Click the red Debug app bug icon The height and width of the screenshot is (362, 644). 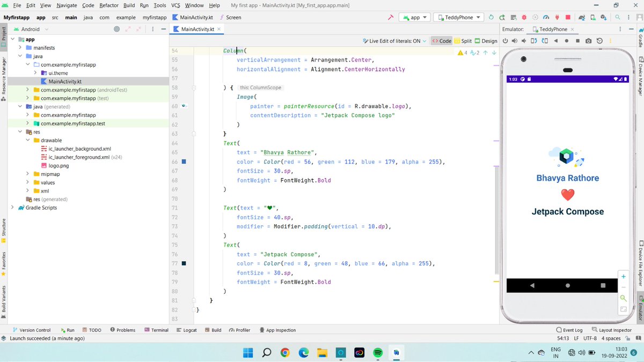pos(524,17)
